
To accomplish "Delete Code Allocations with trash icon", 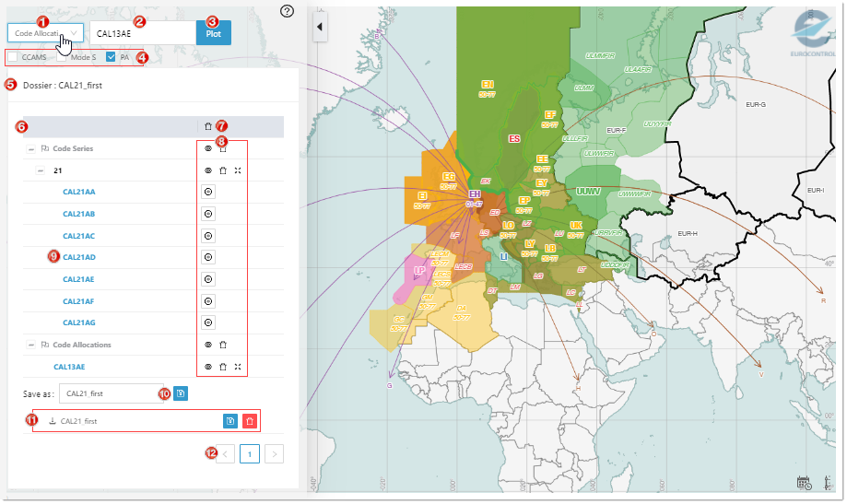I will pyautogui.click(x=223, y=345).
